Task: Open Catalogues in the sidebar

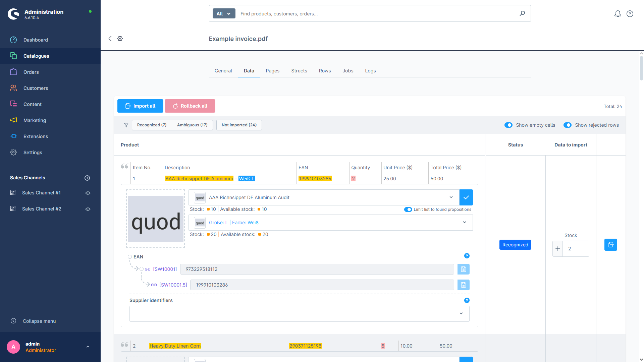Action: pos(50,56)
